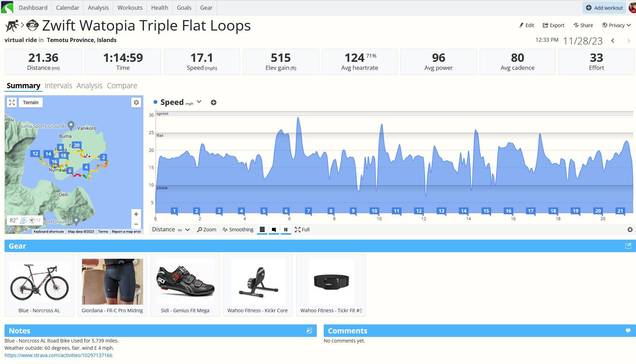Toggle lap markers flag on chart

tap(274, 230)
